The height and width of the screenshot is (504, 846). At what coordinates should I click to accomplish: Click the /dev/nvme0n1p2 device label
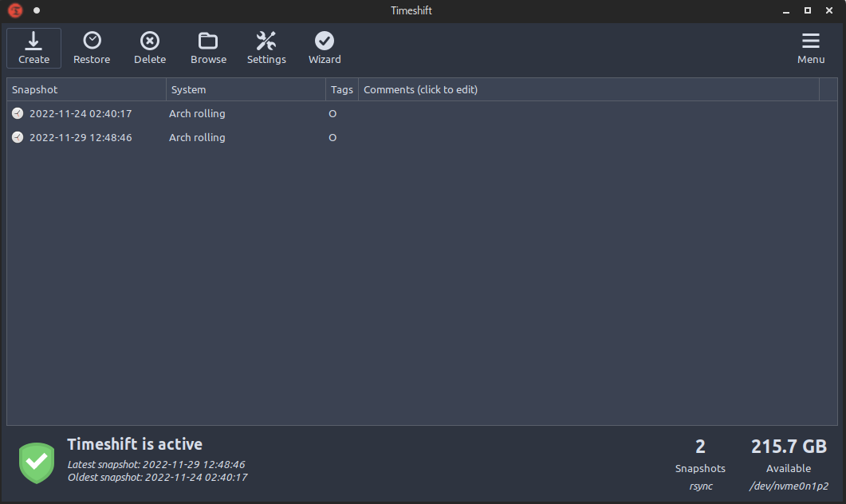(x=789, y=486)
